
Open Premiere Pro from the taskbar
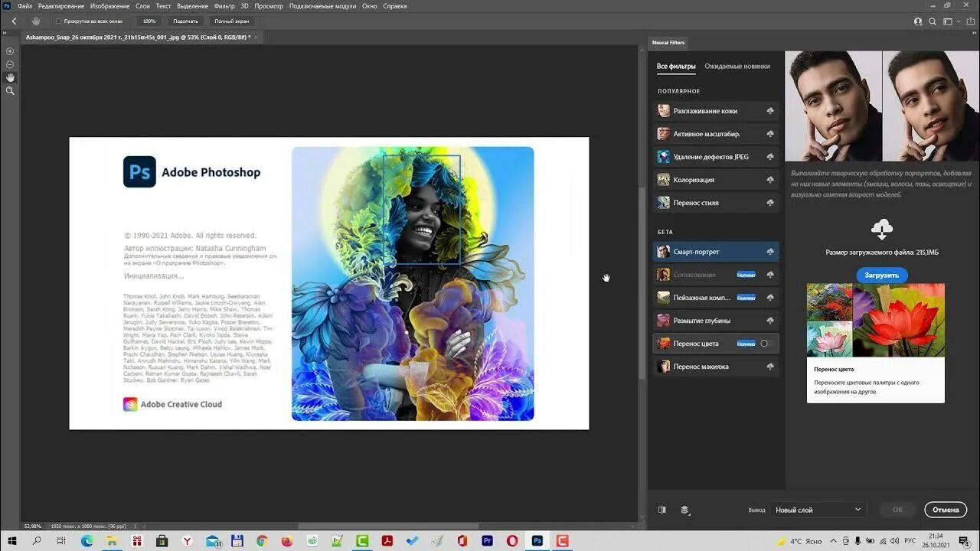coord(487,541)
